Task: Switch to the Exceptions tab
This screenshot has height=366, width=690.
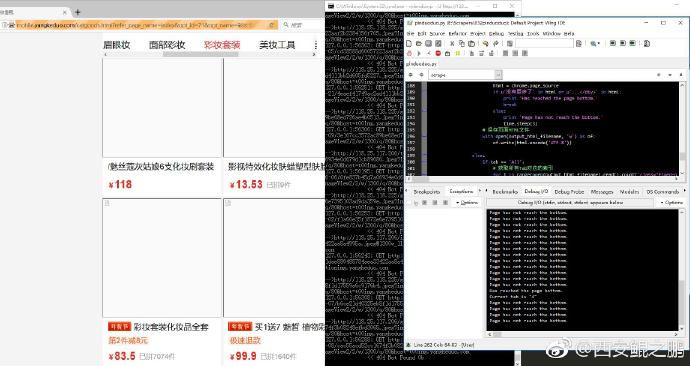Action: point(461,192)
